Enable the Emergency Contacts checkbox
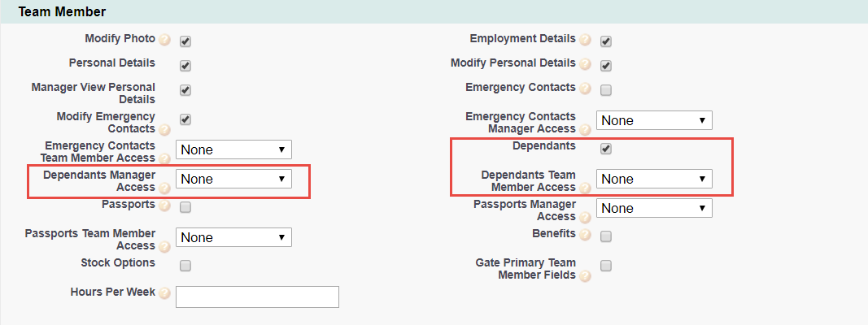This screenshot has height=325, width=868. pyautogui.click(x=606, y=90)
